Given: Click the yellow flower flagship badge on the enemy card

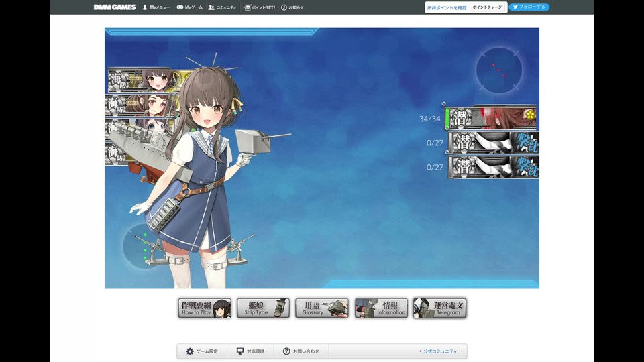Looking at the screenshot, I should 530,115.
